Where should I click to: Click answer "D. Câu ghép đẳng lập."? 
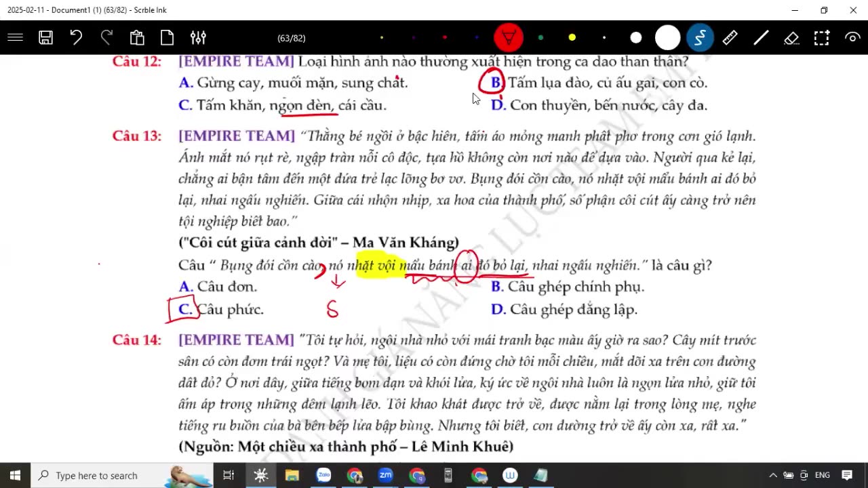(564, 310)
